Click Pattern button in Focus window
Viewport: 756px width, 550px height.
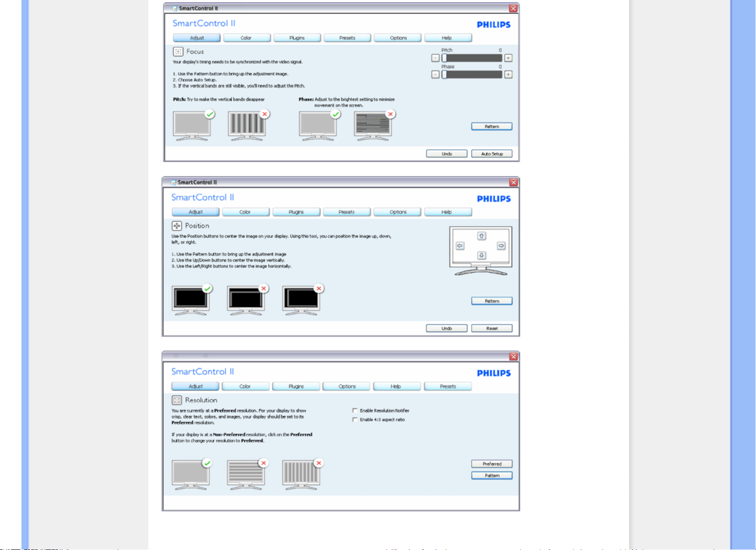click(492, 126)
